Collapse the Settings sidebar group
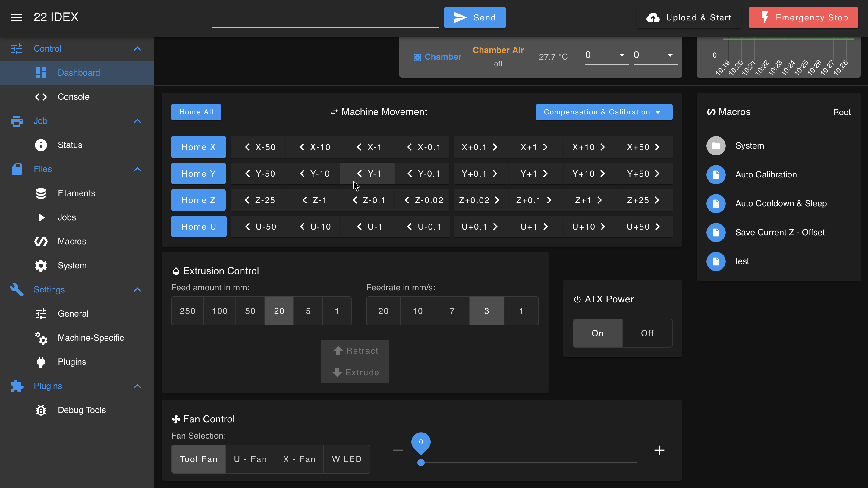 [x=137, y=289]
